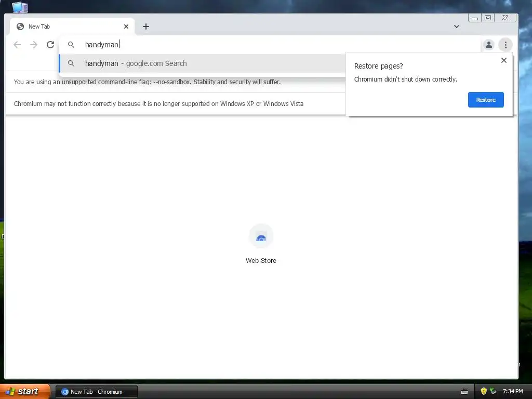This screenshot has width=532, height=399.
Task: Click the network connection tray icon
Action: (494, 391)
